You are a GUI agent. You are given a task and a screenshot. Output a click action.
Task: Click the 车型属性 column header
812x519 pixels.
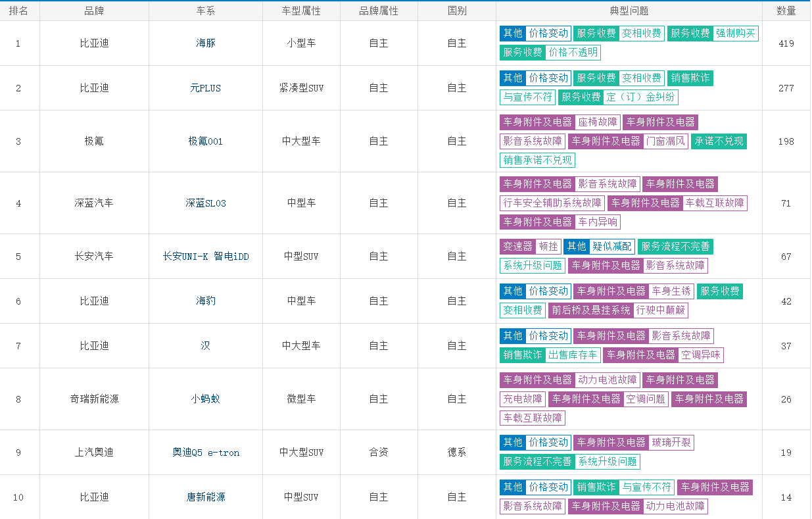pos(301,11)
